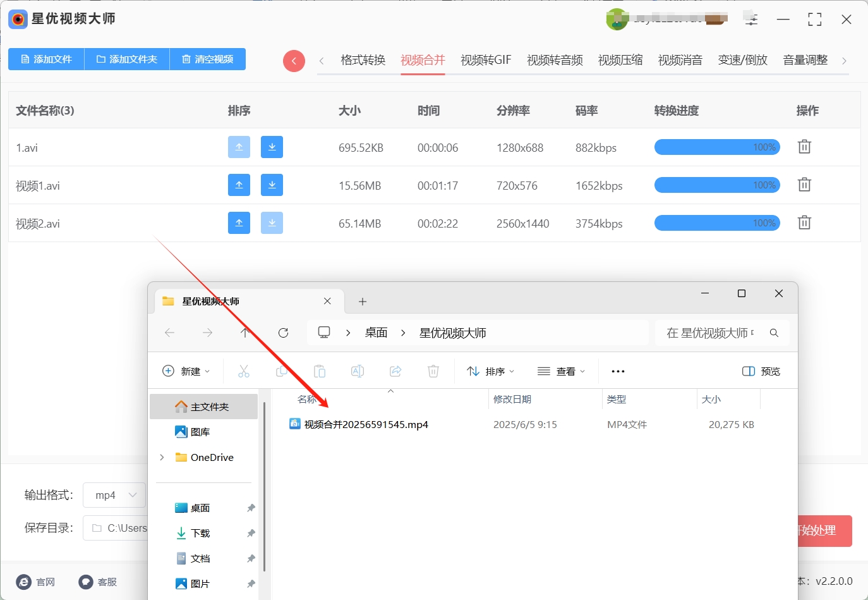Click the 清空视频 button
This screenshot has height=600, width=868.
click(208, 59)
